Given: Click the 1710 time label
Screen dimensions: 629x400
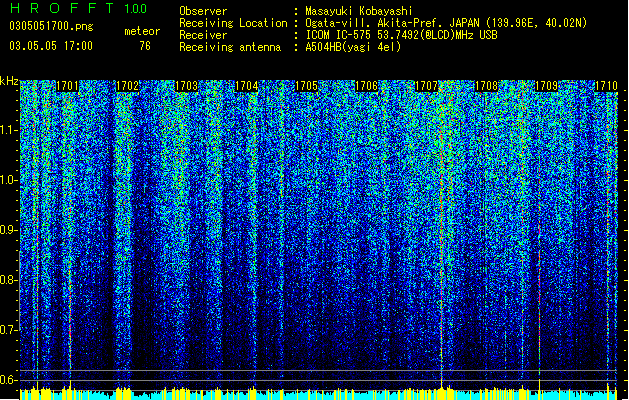Looking at the screenshot, I should (606, 86).
